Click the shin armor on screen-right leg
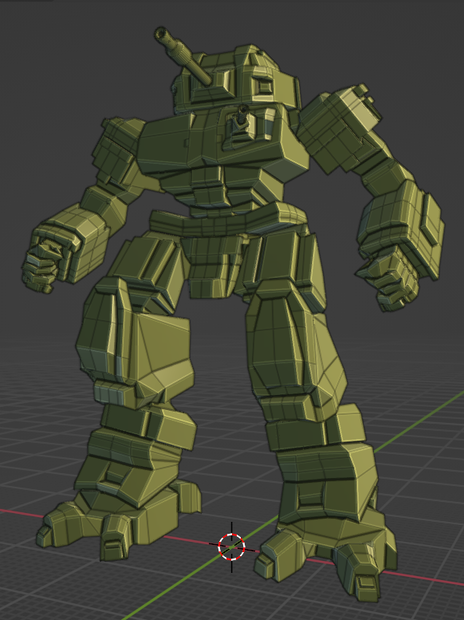This screenshot has height=620, width=464. coord(326,486)
